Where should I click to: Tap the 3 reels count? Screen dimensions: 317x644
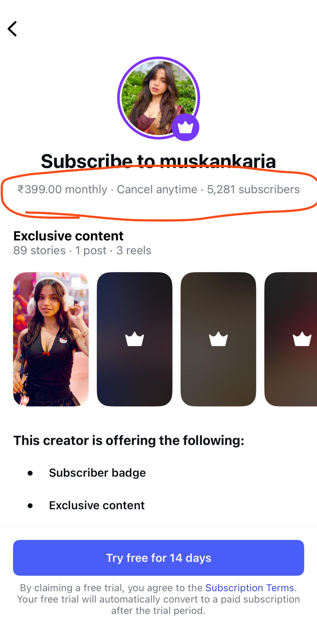coord(134,250)
